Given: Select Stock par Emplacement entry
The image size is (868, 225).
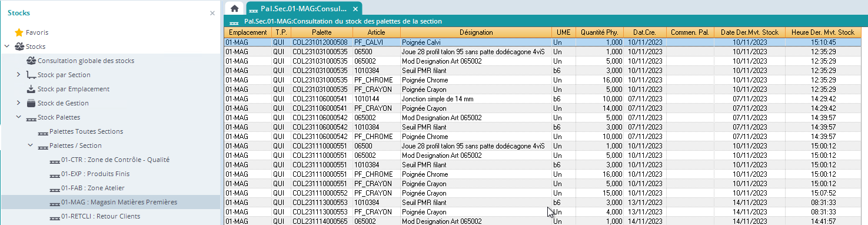Looking at the screenshot, I should click(x=74, y=89).
